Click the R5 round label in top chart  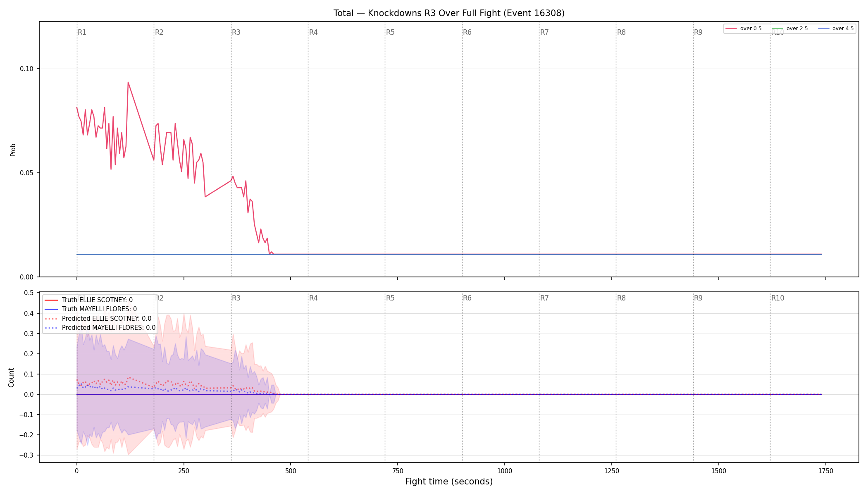pyautogui.click(x=390, y=32)
